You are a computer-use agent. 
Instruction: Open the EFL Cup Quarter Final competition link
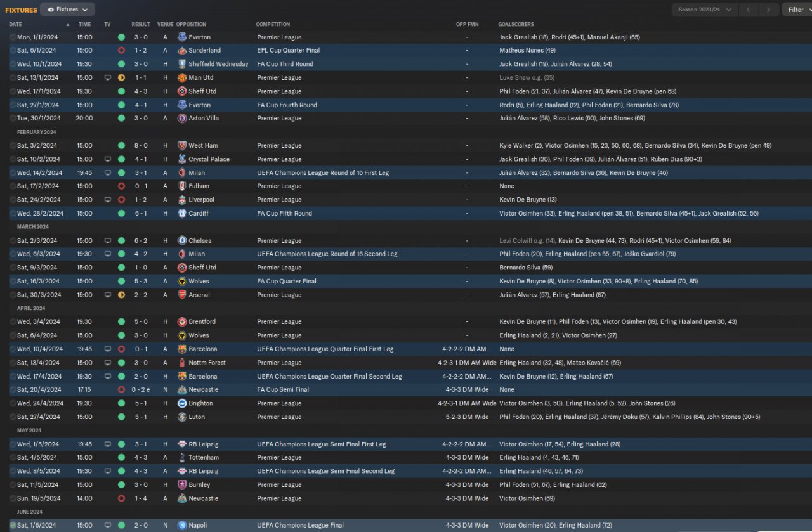pyautogui.click(x=289, y=50)
